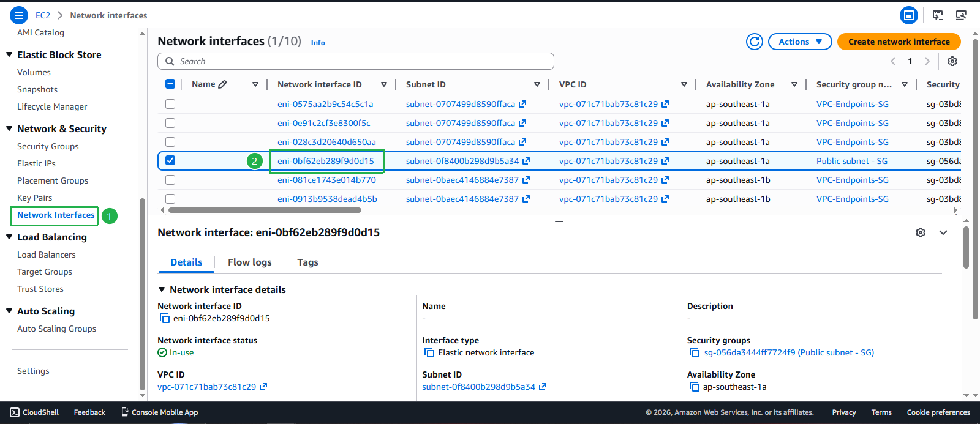Viewport: 980px width, 424px height.
Task: Open the EC2 breadcrumb link
Action: click(43, 15)
